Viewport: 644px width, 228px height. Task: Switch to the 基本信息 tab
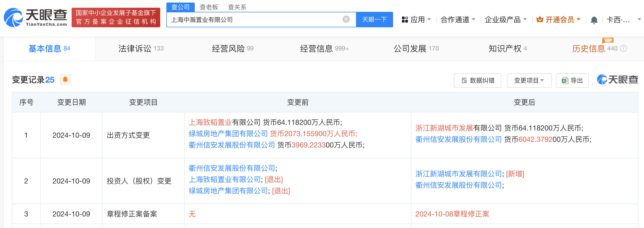click(x=49, y=48)
